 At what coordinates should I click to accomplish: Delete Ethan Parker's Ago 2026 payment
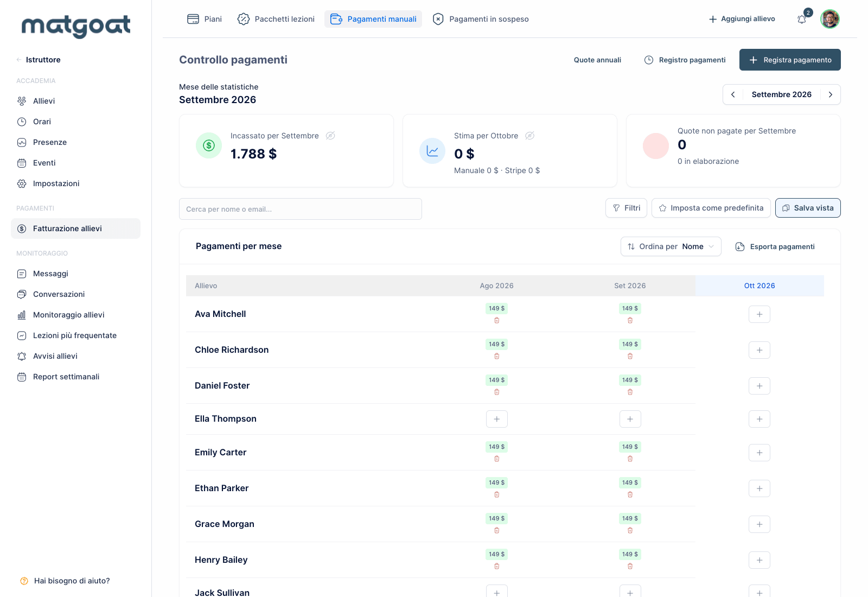tap(496, 495)
